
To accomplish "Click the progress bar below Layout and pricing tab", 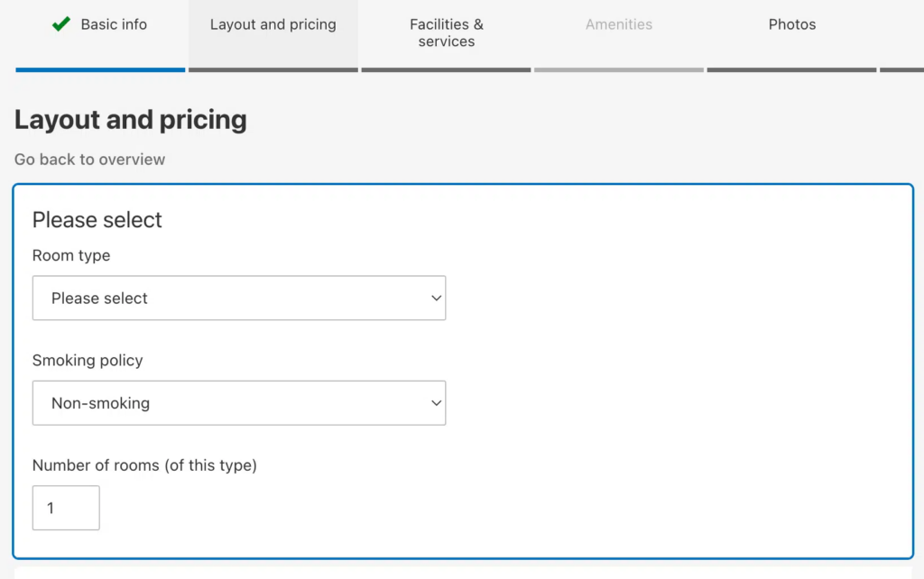I will 273,69.
